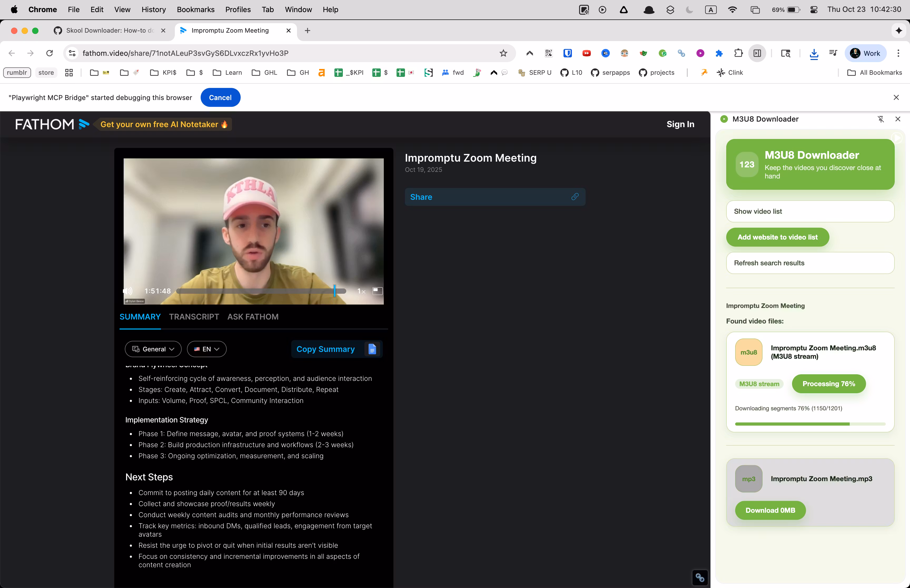Click the Show video list field
Screen dimensions: 910x588
810,211
